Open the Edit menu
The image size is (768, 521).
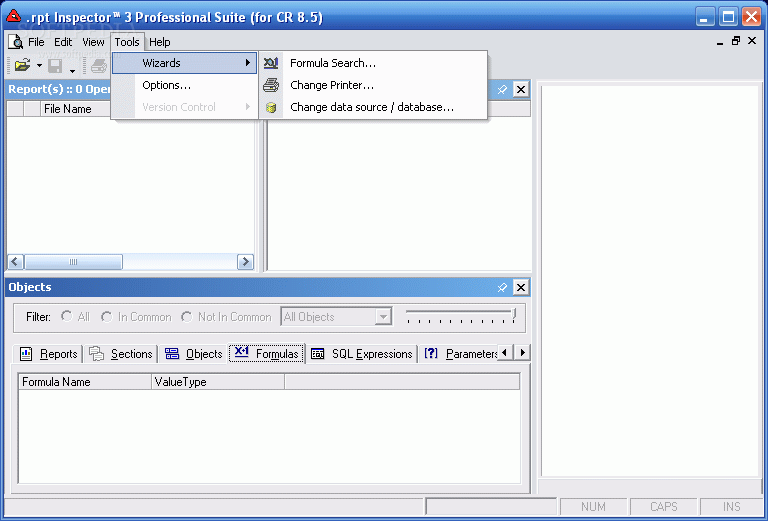(x=63, y=42)
